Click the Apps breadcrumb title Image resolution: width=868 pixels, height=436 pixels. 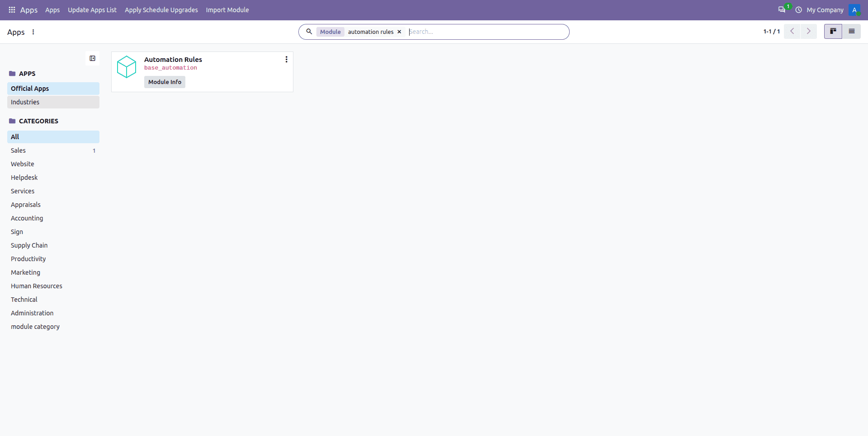16,32
